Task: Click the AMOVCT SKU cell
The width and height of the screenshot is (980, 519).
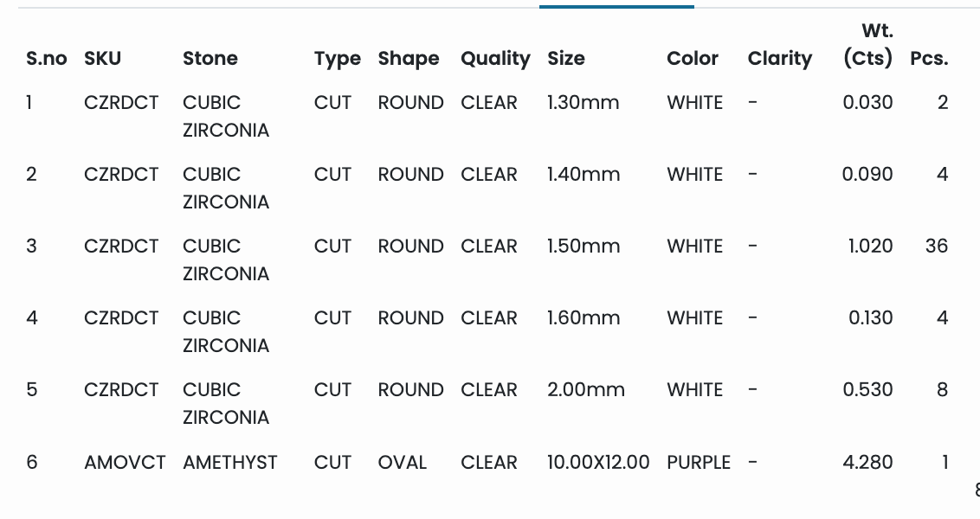Action: pyautogui.click(x=125, y=462)
